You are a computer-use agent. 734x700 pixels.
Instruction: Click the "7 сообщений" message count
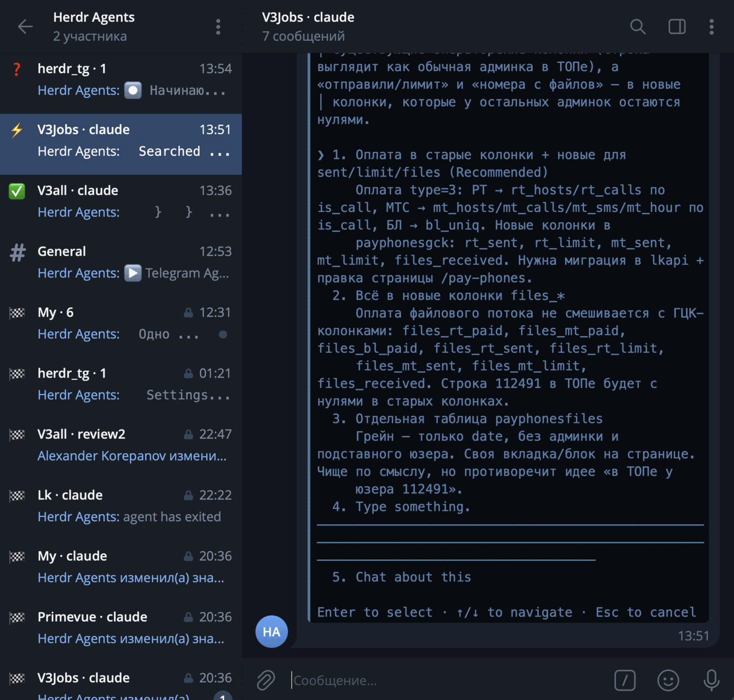(x=303, y=36)
